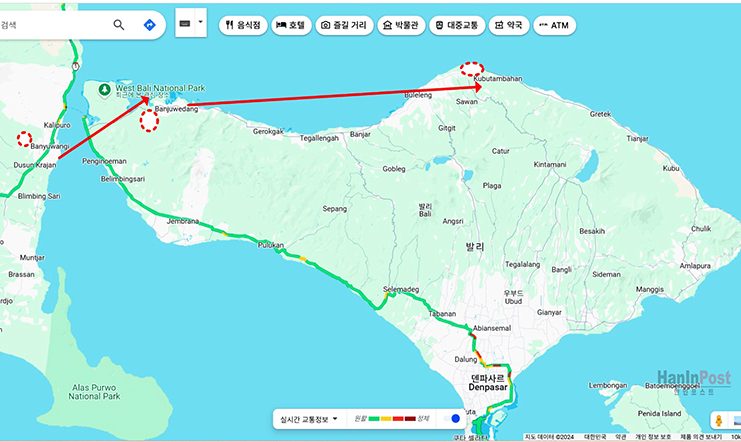The width and height of the screenshot is (741, 442).
Task: Click the 약관 terms link
Action: pyautogui.click(x=620, y=437)
